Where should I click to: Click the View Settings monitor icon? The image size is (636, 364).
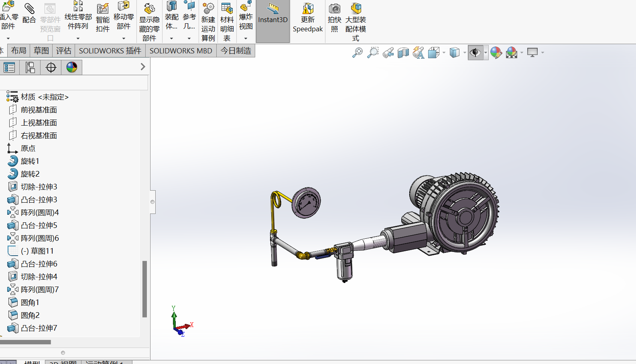click(532, 53)
